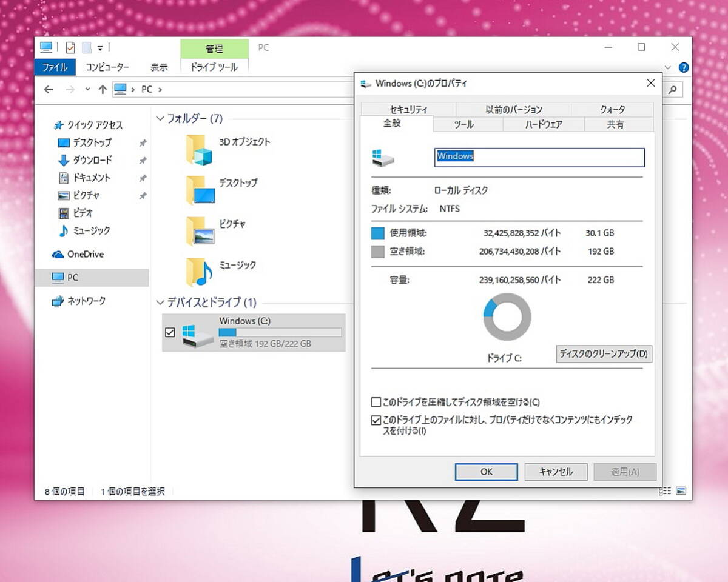Open the ファイル menu

[x=55, y=67]
